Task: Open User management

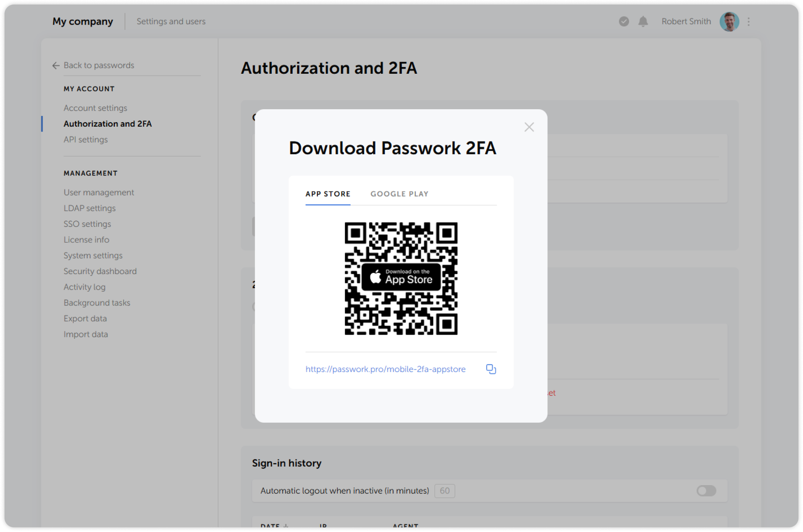Action: (98, 192)
